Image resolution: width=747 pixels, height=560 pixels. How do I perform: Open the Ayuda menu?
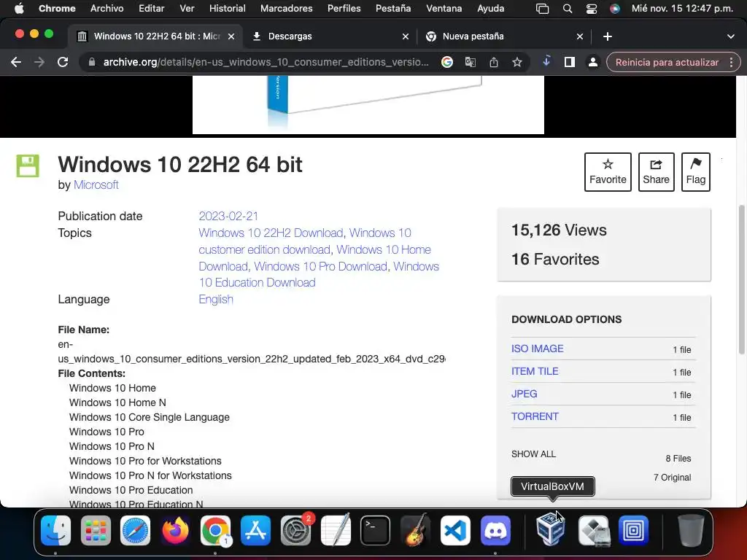click(491, 8)
